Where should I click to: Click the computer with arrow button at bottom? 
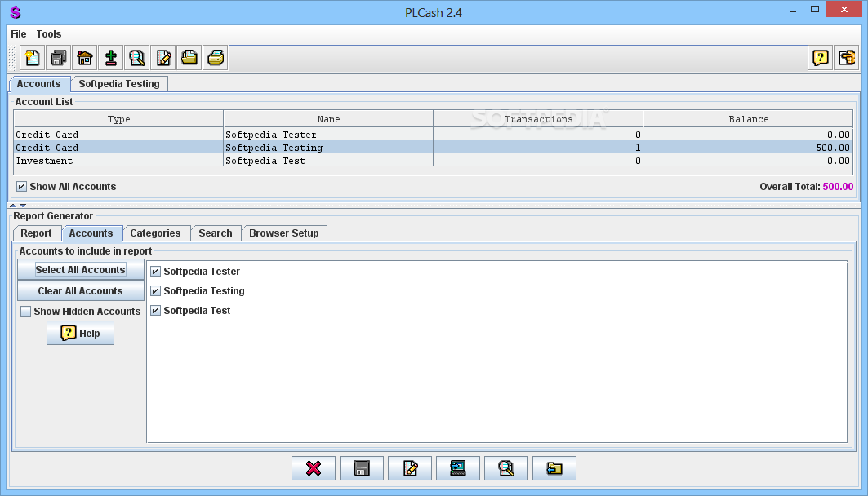point(458,468)
